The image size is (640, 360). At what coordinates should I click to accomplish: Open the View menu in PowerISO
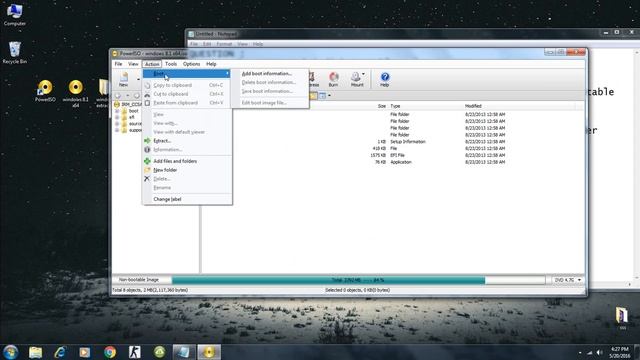click(133, 64)
